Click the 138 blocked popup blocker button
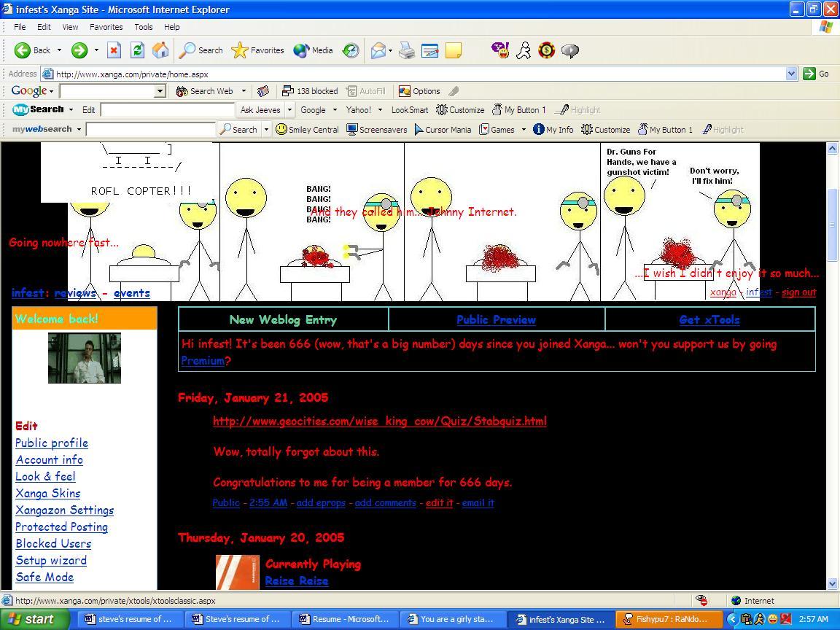Image resolution: width=840 pixels, height=630 pixels. [310, 91]
